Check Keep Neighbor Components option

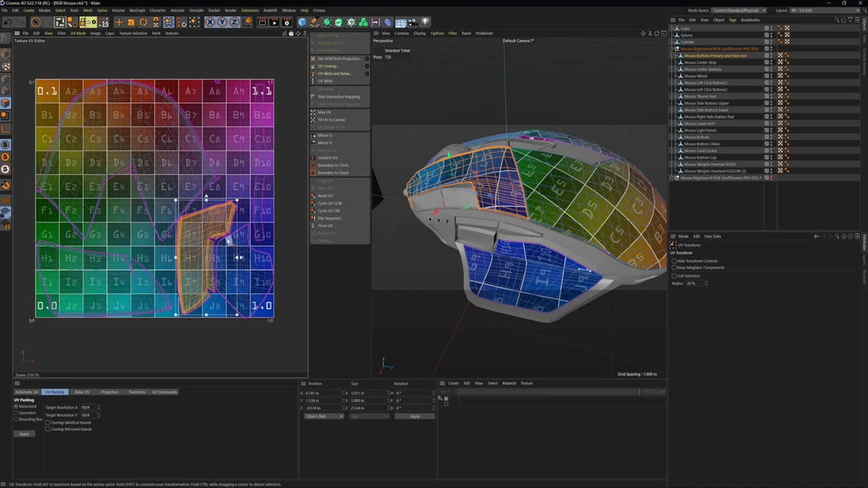click(675, 267)
